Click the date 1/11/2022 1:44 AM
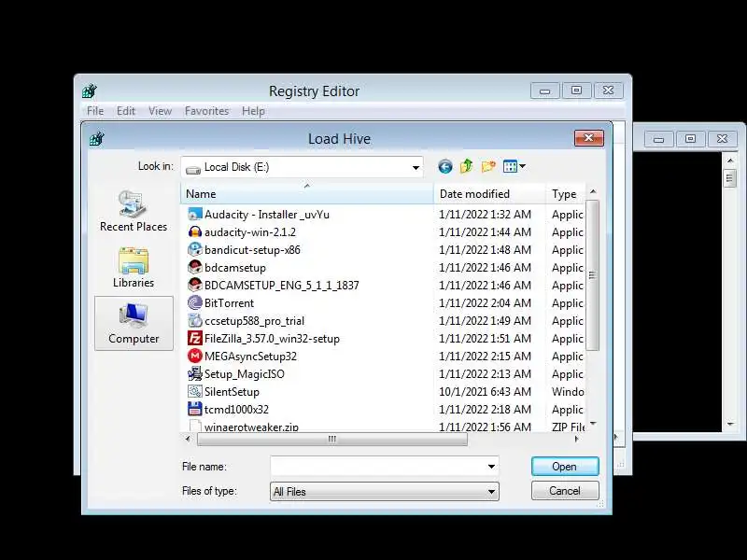Image resolution: width=747 pixels, height=560 pixels. pos(485,231)
